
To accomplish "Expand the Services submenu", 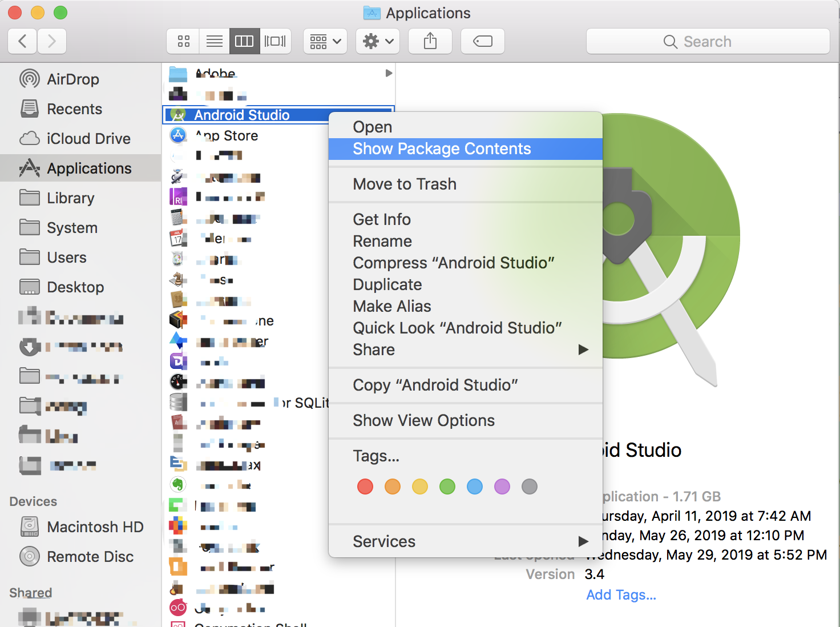I will [466, 541].
